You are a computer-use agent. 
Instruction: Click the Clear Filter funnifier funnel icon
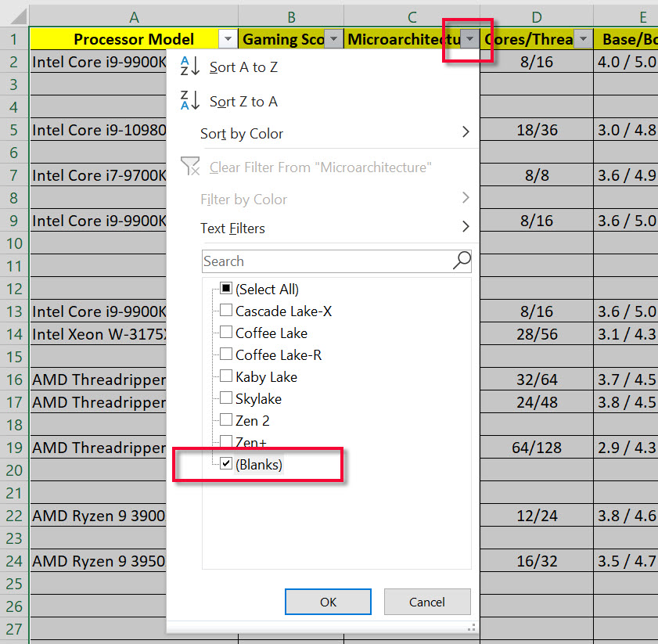pyautogui.click(x=190, y=166)
